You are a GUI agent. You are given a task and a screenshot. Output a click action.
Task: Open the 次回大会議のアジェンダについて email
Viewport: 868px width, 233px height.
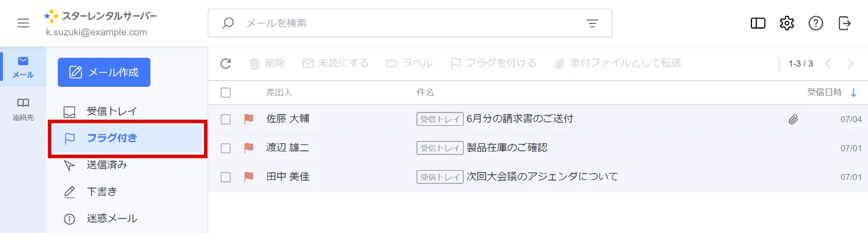542,176
